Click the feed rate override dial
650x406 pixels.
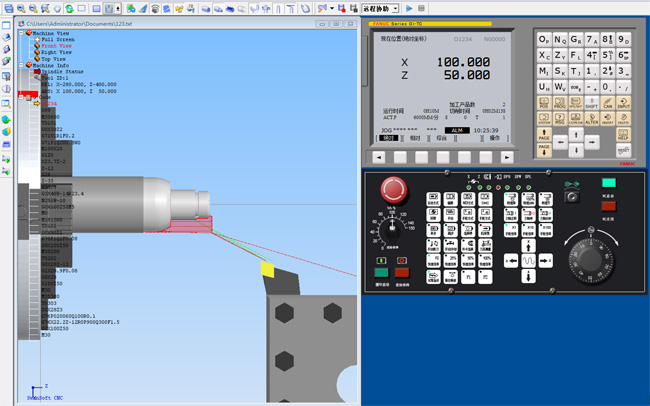click(x=394, y=232)
